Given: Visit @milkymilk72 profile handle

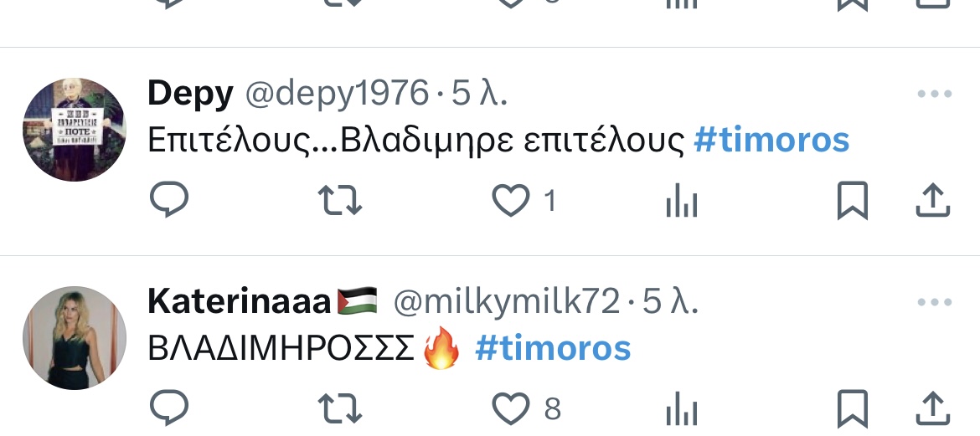Looking at the screenshot, I should [506, 302].
